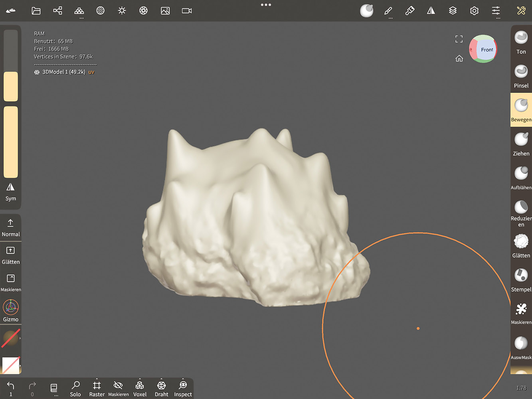Viewport: 532px width, 399px height.
Task: Toggle the Gizmo transform widget
Action: (x=11, y=311)
